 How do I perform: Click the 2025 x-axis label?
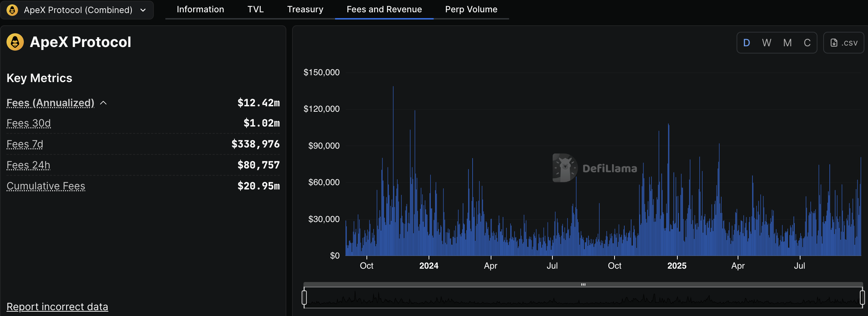pos(677,266)
